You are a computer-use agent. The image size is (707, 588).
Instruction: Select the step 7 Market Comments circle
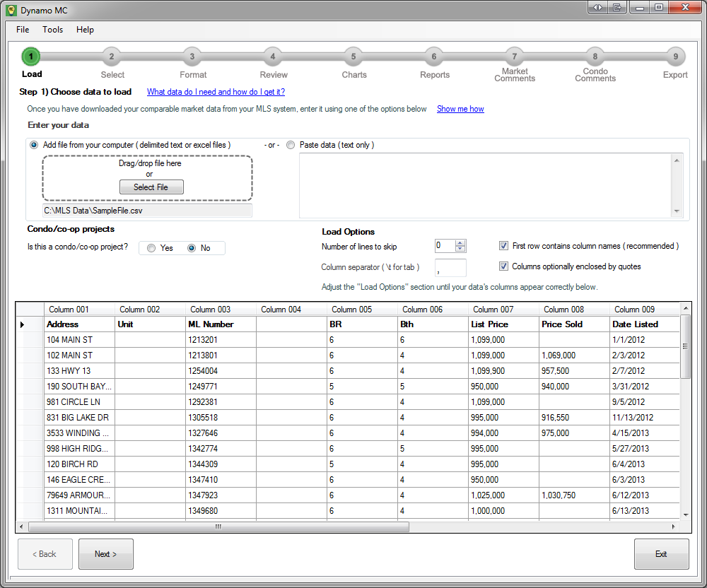[514, 57]
